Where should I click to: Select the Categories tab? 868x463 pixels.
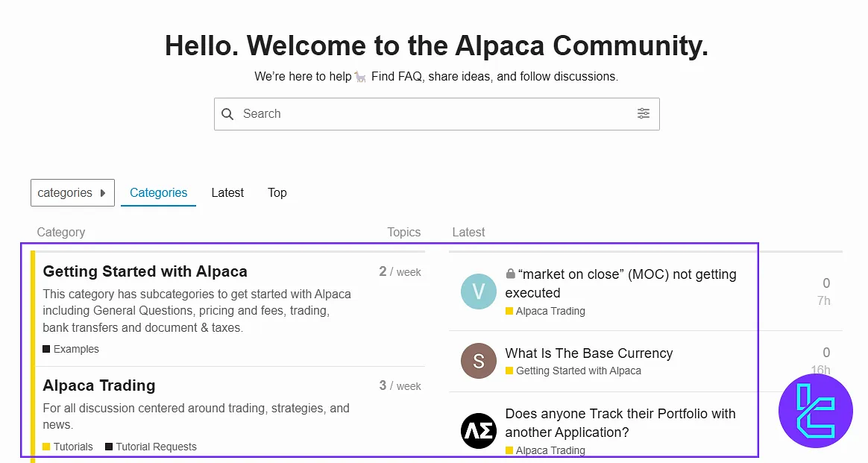click(158, 192)
